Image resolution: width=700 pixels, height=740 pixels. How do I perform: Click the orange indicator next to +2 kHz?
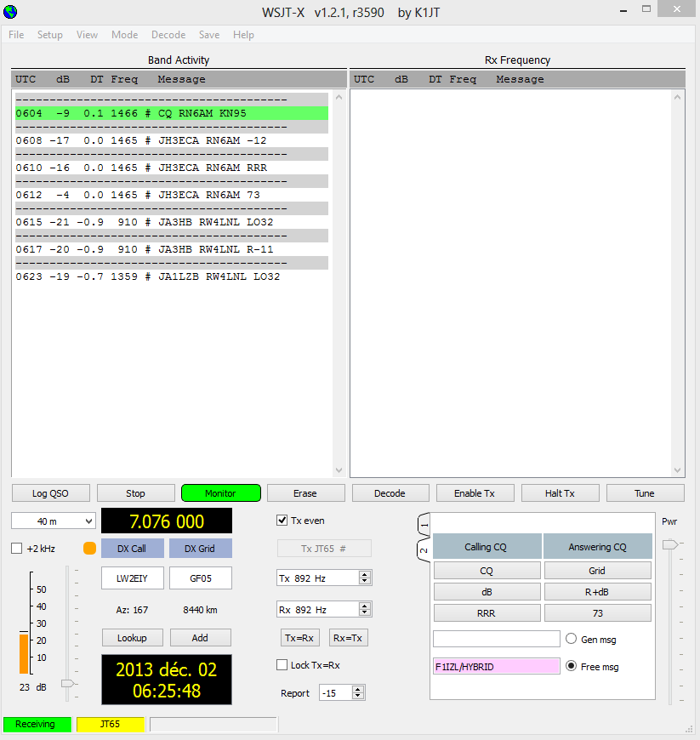pos(89,548)
